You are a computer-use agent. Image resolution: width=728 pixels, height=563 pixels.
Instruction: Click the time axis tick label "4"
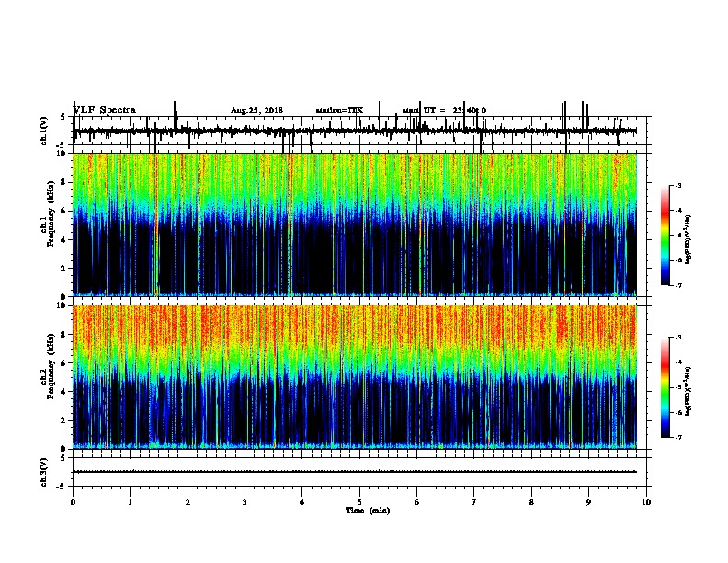[x=302, y=502]
